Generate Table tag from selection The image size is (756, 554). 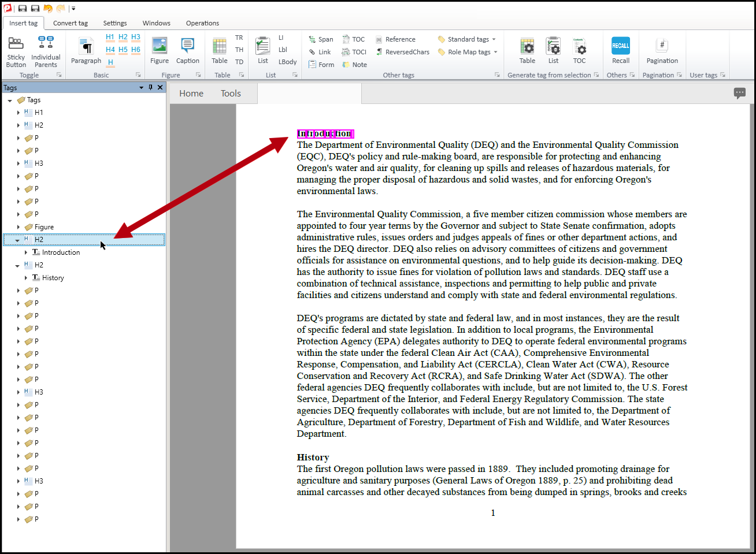(527, 51)
